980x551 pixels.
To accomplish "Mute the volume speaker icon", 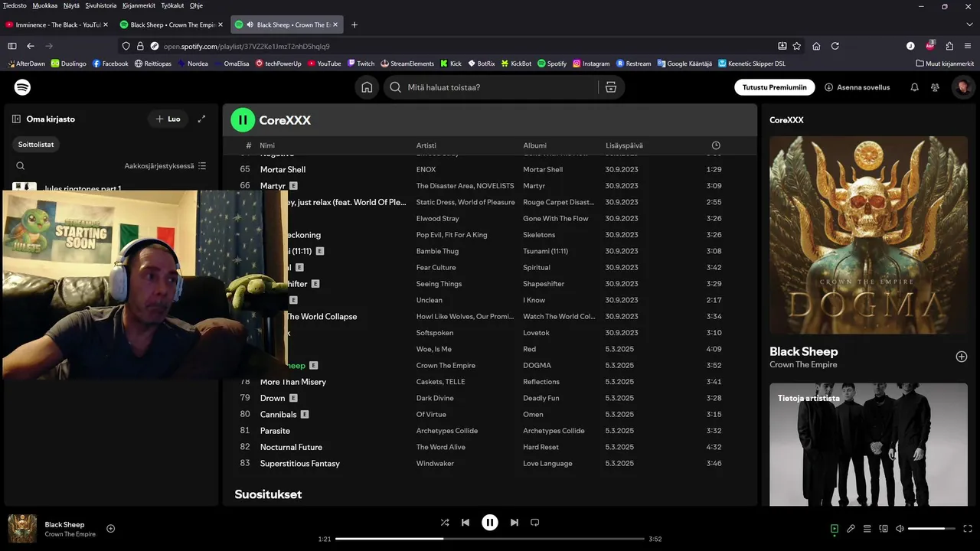I will pos(900,528).
